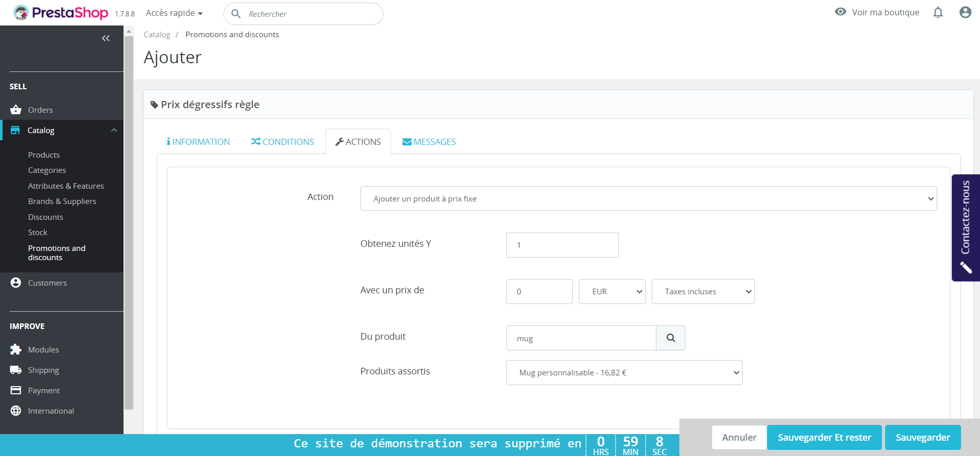980x456 pixels.
Task: Click the Customers menu label
Action: click(47, 283)
